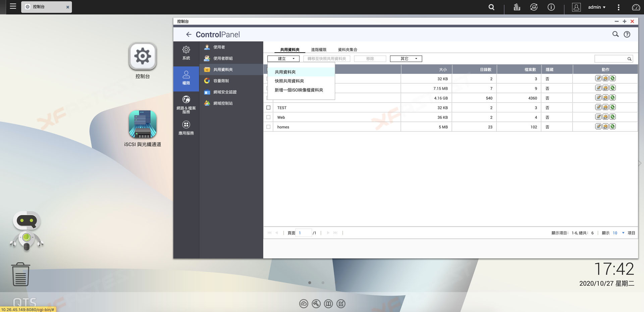Edit permissions of top 32 KB folder
644x312 pixels.
pyautogui.click(x=605, y=79)
